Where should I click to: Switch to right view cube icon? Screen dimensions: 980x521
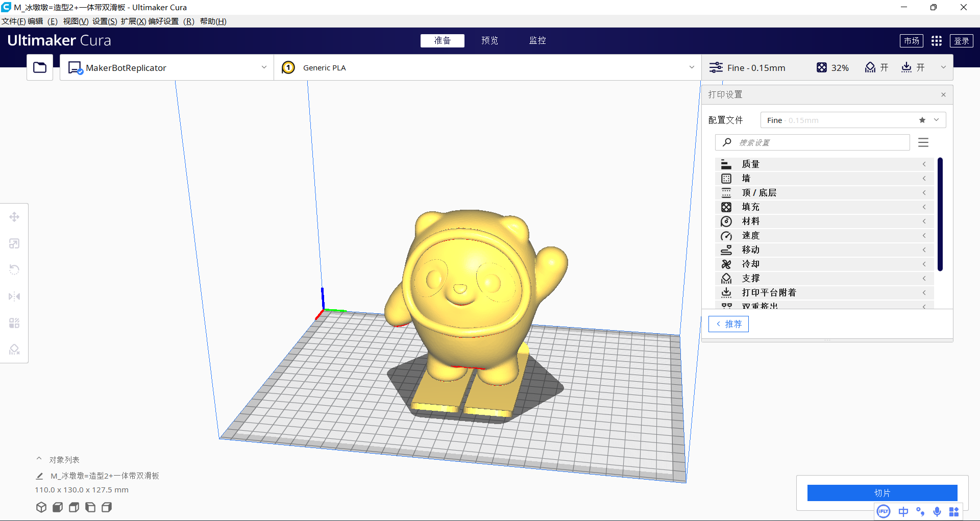click(x=107, y=507)
